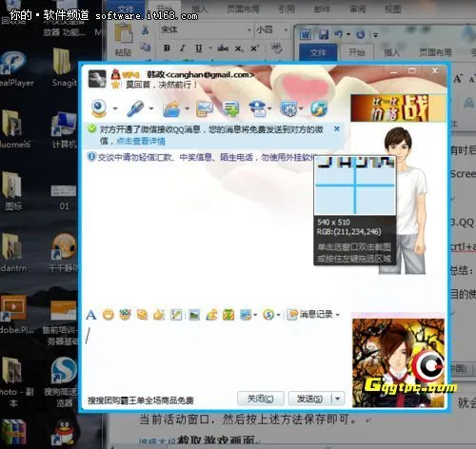This screenshot has height=449, width=476.
Task: Click the remote desktop icon in QQ toolbar
Action: pos(205,108)
